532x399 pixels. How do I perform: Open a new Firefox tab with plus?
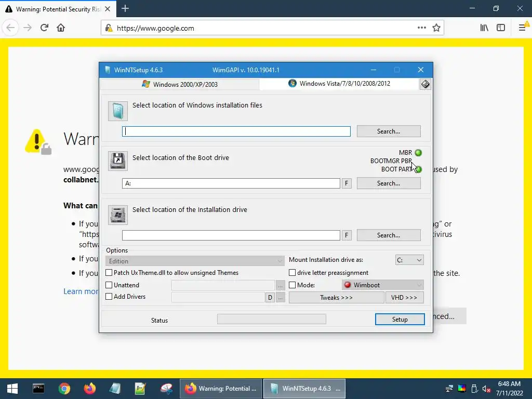click(x=125, y=8)
